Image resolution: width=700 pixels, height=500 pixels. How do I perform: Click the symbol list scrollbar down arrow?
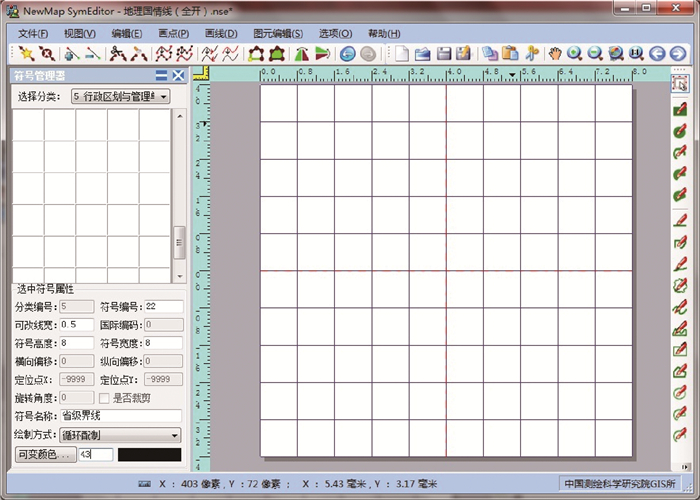tap(179, 276)
